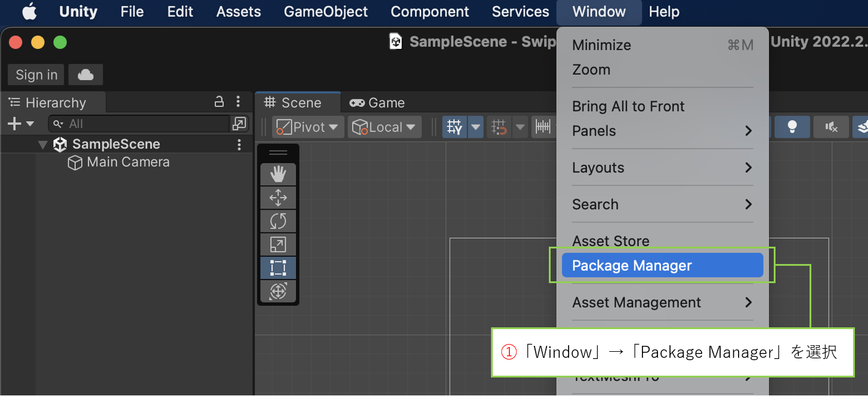Open the Local handle rotation dropdown
868x396 pixels.
pyautogui.click(x=384, y=127)
